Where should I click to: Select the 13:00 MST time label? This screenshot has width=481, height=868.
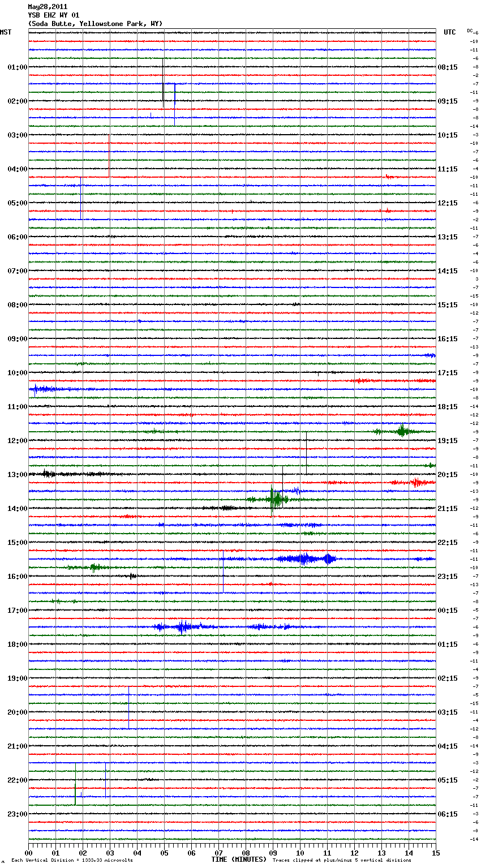17,475
